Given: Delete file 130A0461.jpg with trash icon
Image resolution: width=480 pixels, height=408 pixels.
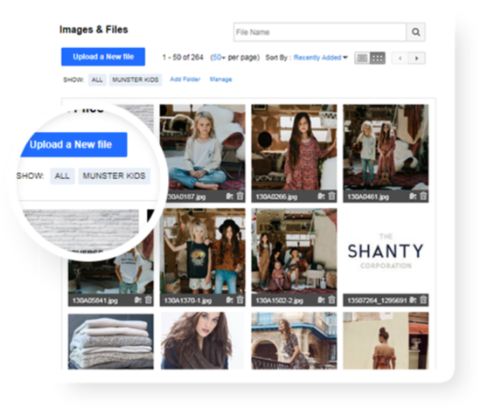Looking at the screenshot, I should [x=423, y=196].
